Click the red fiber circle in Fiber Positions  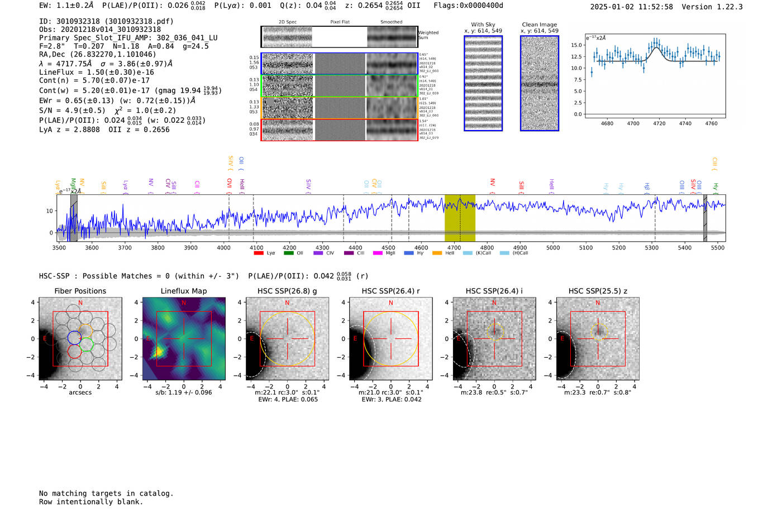tap(74, 351)
